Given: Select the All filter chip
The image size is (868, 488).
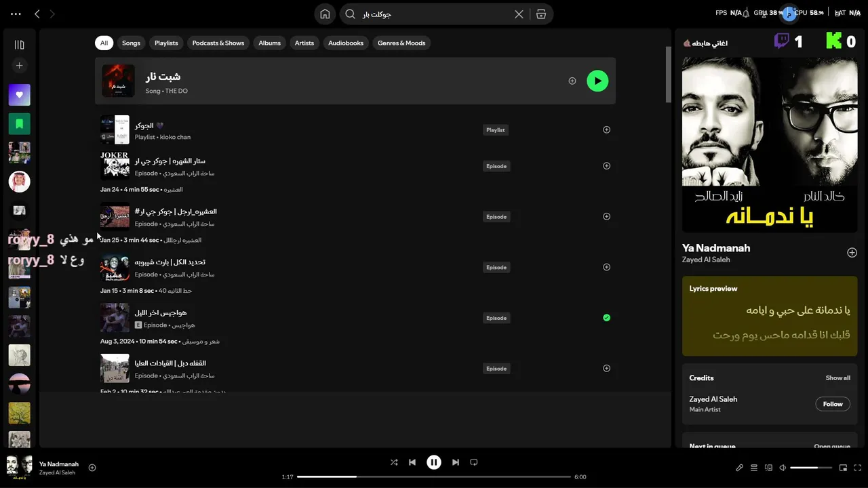Looking at the screenshot, I should coord(104,43).
